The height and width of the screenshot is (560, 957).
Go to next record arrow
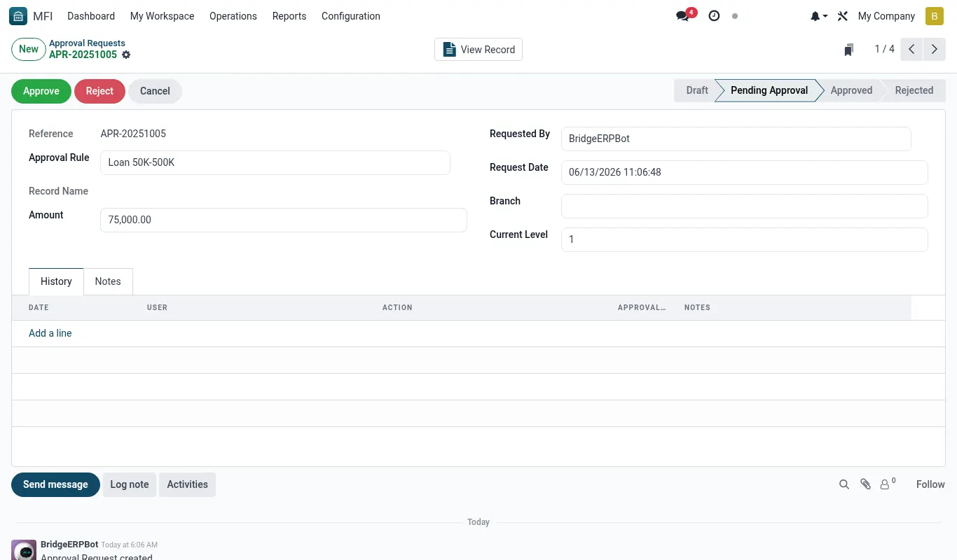[934, 50]
